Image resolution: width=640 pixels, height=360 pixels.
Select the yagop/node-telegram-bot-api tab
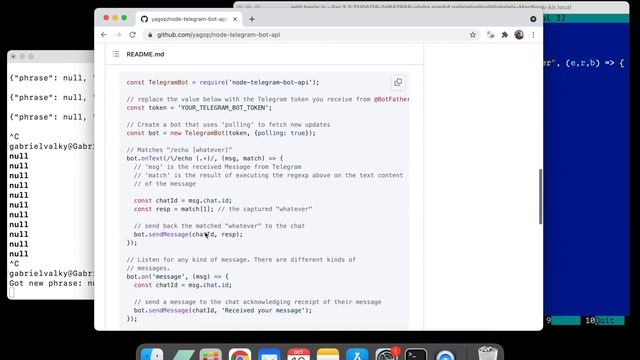click(189, 19)
